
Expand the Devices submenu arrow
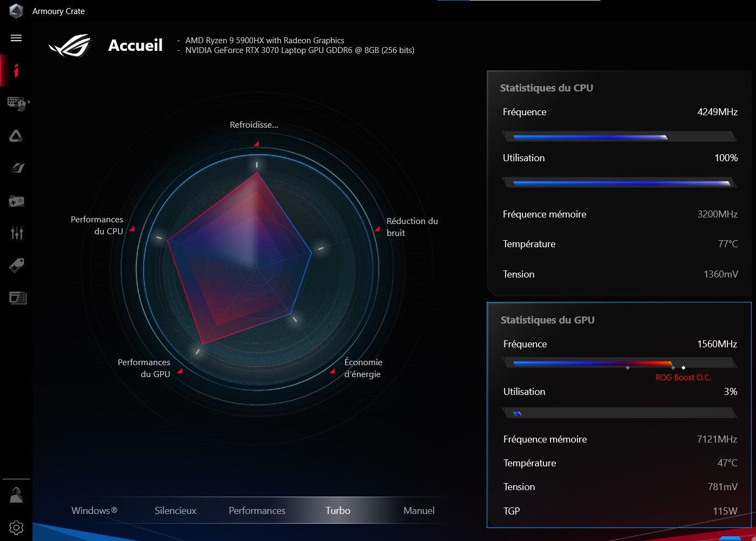pos(29,102)
